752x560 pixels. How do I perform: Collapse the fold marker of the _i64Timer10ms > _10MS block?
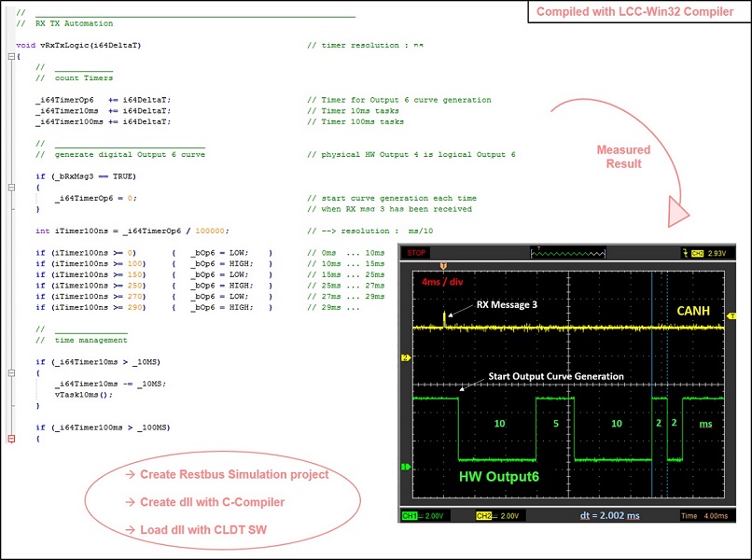(x=11, y=372)
